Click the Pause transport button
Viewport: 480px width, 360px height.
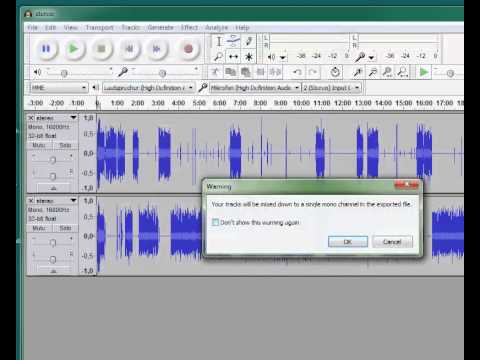tap(46, 49)
